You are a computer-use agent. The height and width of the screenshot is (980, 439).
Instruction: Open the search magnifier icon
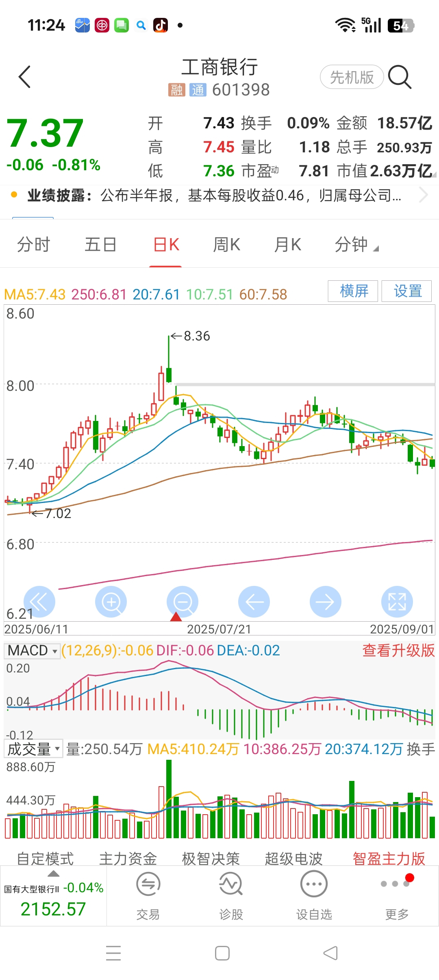[x=400, y=76]
